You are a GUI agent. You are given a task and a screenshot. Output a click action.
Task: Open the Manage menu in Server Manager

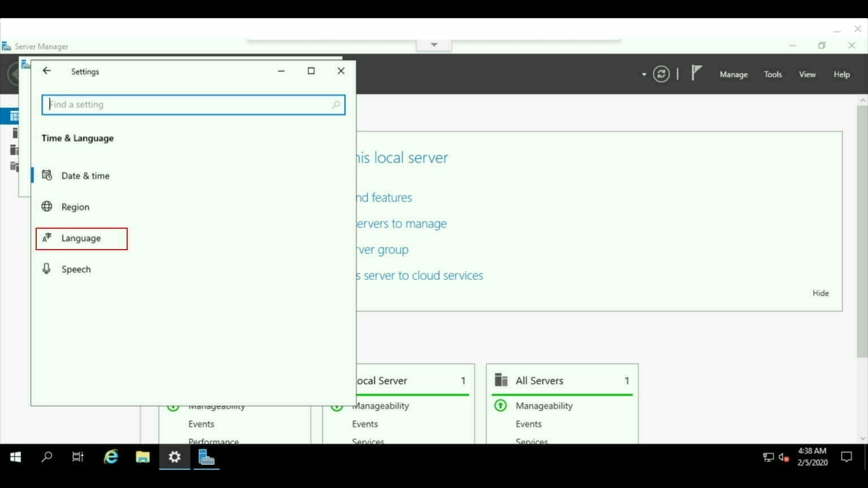pyautogui.click(x=734, y=74)
